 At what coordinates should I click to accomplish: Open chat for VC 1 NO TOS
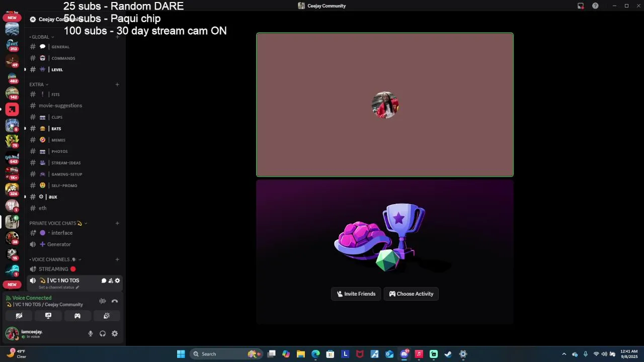tap(104, 281)
